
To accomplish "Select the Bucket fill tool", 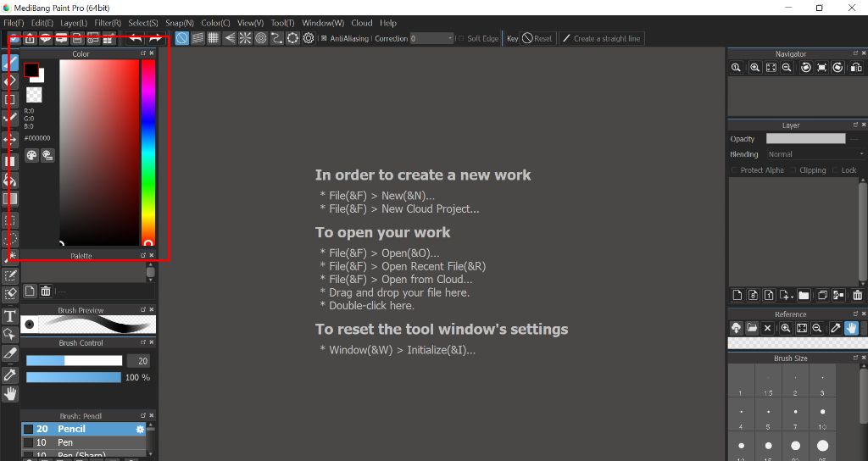I will [10, 180].
